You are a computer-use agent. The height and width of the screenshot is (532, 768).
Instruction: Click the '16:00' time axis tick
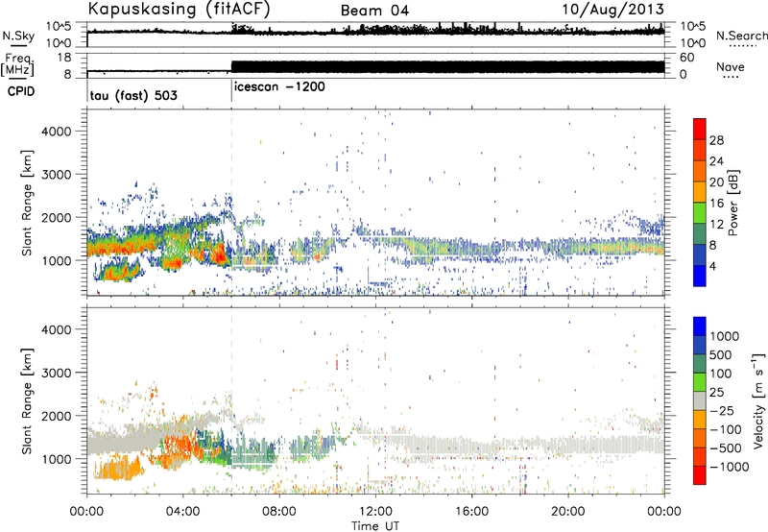pyautogui.click(x=471, y=512)
